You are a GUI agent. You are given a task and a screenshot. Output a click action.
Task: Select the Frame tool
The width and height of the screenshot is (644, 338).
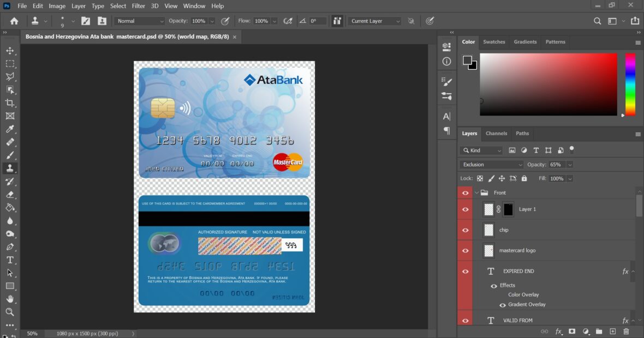point(10,116)
